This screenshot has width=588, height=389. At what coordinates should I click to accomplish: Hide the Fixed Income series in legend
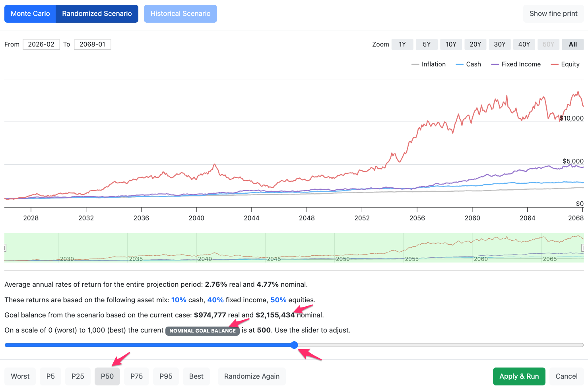coord(516,64)
